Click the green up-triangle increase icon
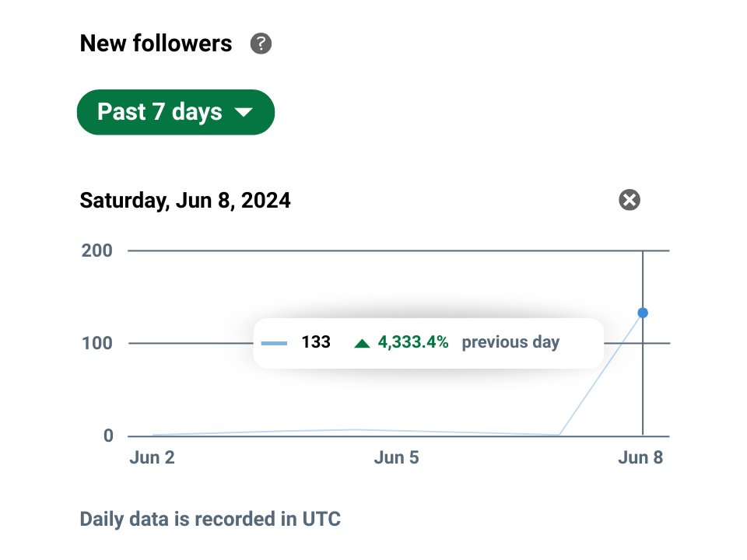The width and height of the screenshot is (747, 560). point(362,342)
